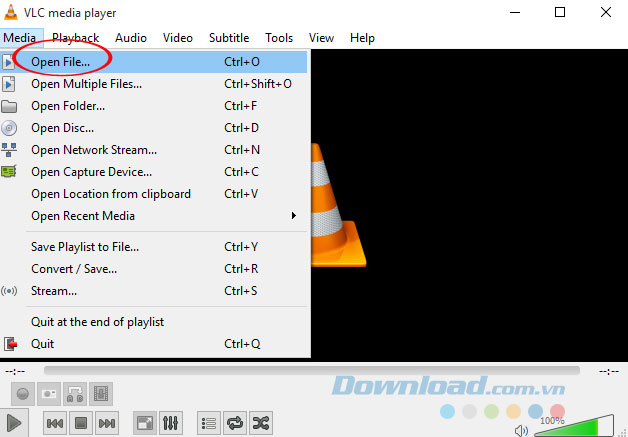This screenshot has width=628, height=437.
Task: Take a snapshot with camera icon
Action: (x=49, y=394)
